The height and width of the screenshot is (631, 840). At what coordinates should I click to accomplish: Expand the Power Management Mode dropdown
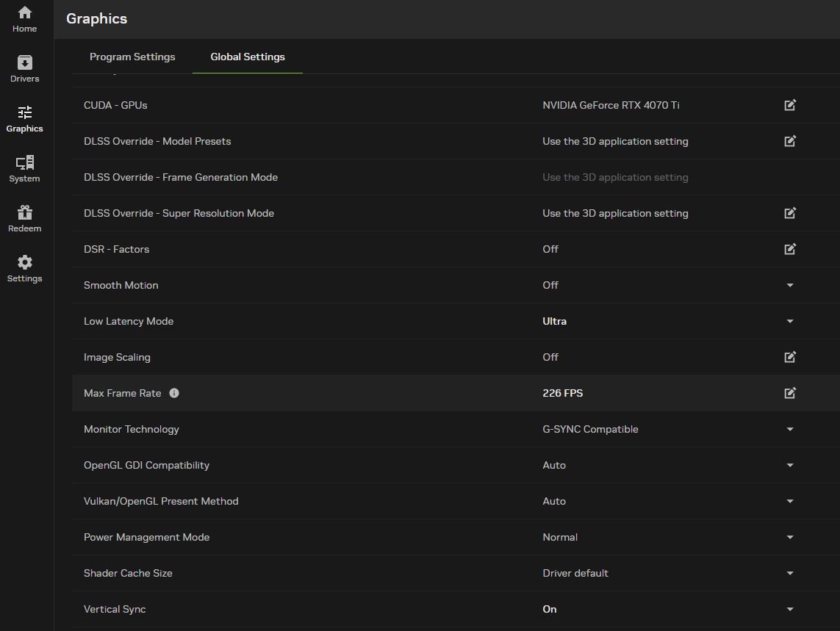790,537
